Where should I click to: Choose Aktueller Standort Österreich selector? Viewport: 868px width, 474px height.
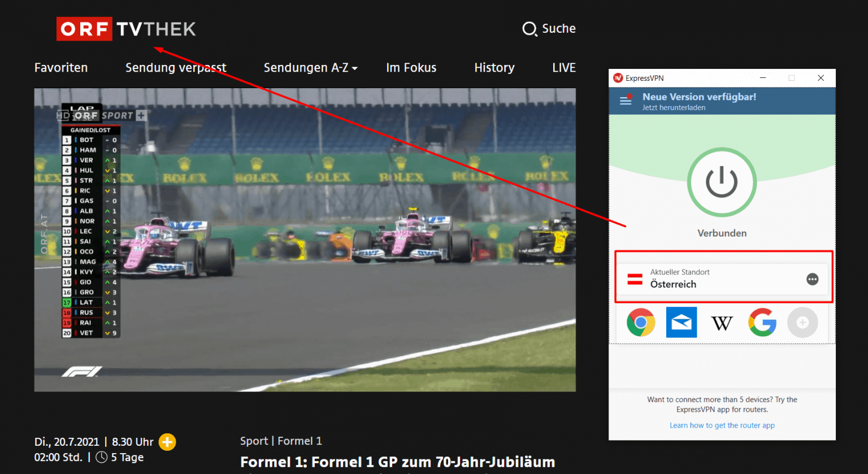tap(722, 279)
